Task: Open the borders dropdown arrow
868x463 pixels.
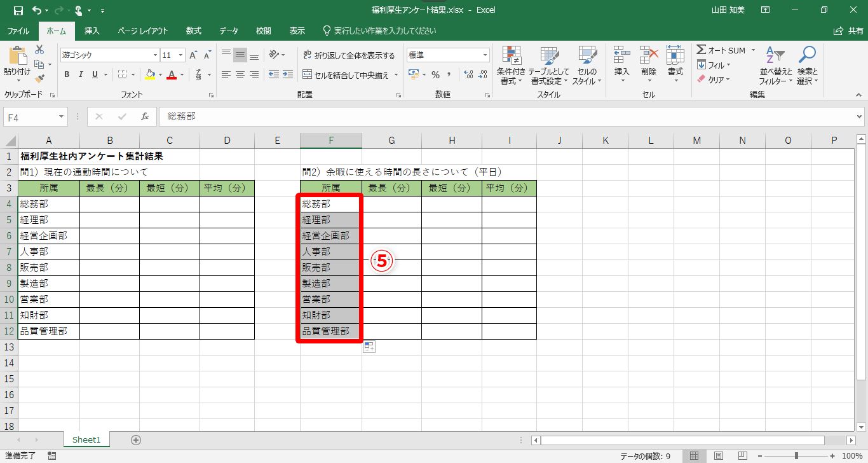Action: point(133,74)
